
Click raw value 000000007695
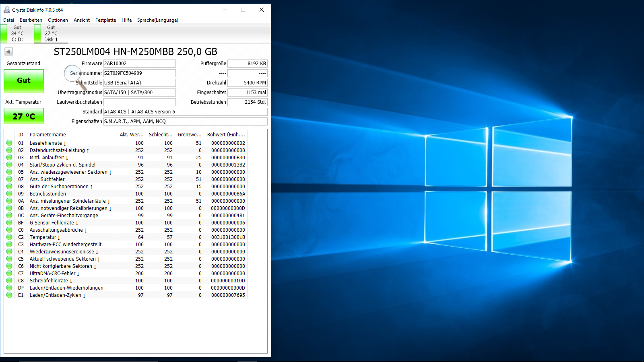tap(228, 295)
